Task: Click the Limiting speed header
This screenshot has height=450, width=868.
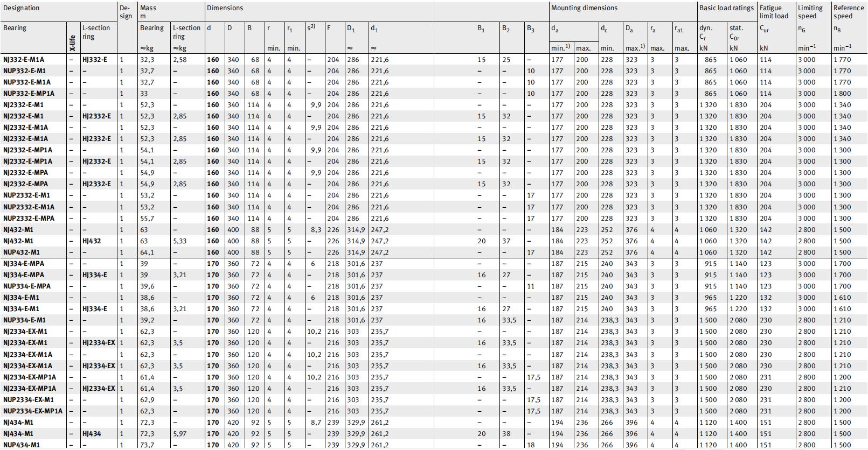Action: tap(810, 12)
